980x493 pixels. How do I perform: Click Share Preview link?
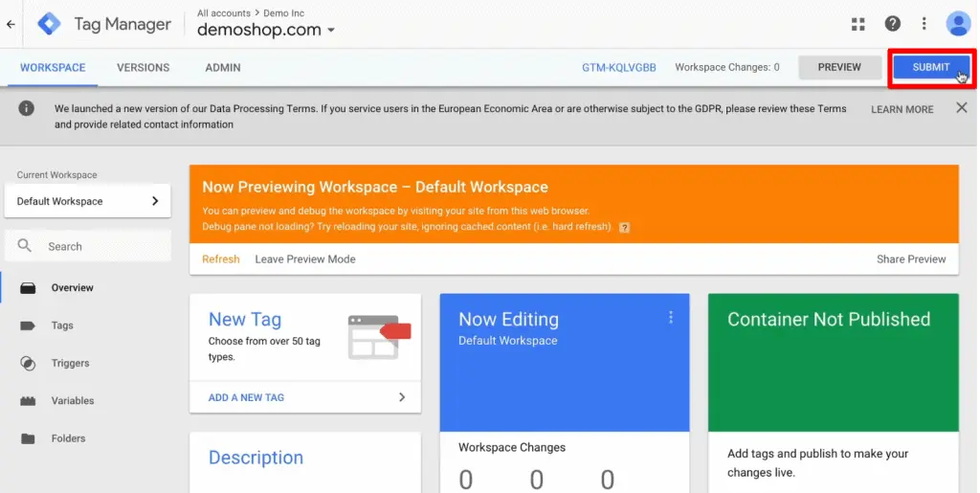point(911,259)
